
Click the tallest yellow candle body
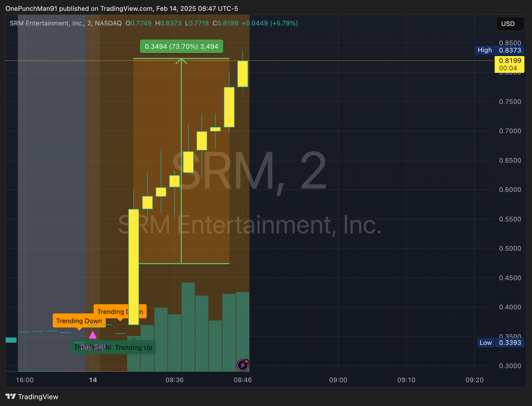134,267
